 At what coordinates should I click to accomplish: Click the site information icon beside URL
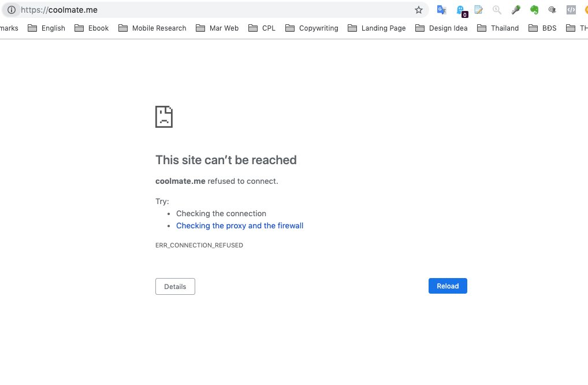click(11, 10)
